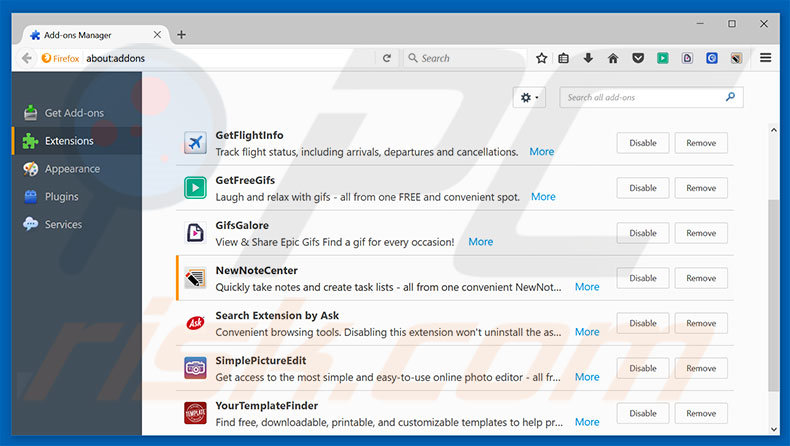
Task: Select the SimplePictureEdit extension name
Action: 260,360
